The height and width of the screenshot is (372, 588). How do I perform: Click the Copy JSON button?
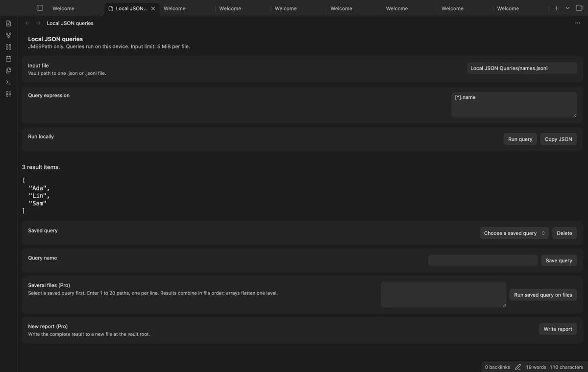[x=558, y=139]
